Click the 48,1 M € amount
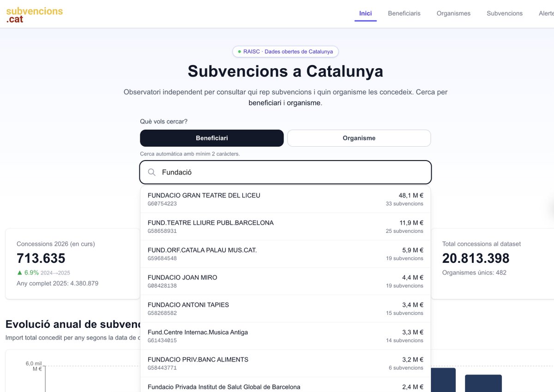 [x=411, y=195]
